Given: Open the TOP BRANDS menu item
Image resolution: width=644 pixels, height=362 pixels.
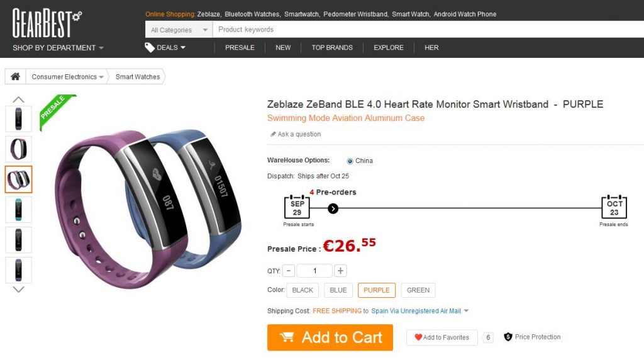Looking at the screenshot, I should pos(332,47).
